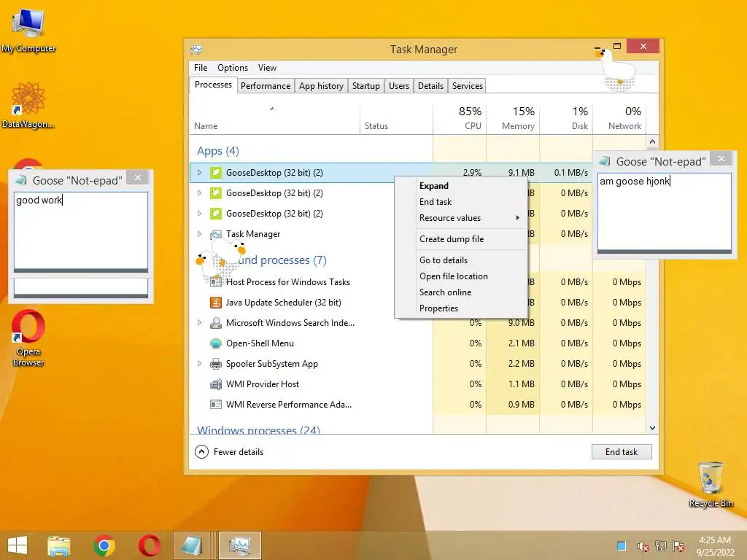
Task: Open File Explorer from the taskbar
Action: 59,545
